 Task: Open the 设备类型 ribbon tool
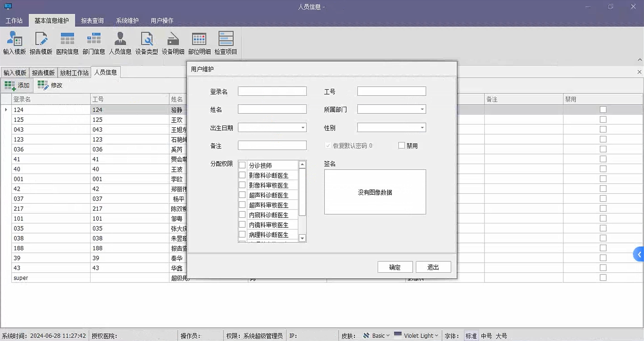point(147,43)
